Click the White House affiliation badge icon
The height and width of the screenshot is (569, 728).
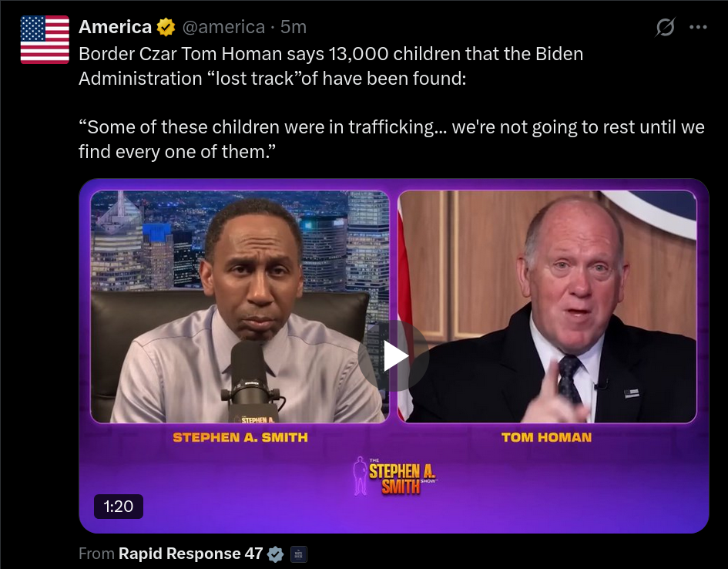(299, 554)
